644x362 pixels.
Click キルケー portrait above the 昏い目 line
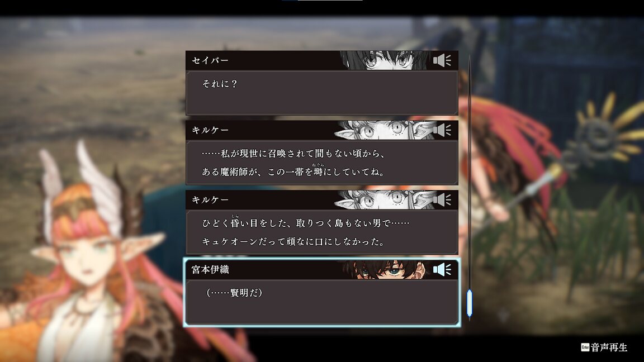pos(384,200)
